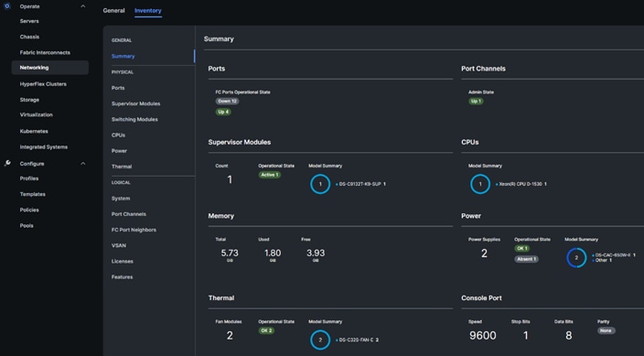Click used memory value 1.80

click(273, 254)
